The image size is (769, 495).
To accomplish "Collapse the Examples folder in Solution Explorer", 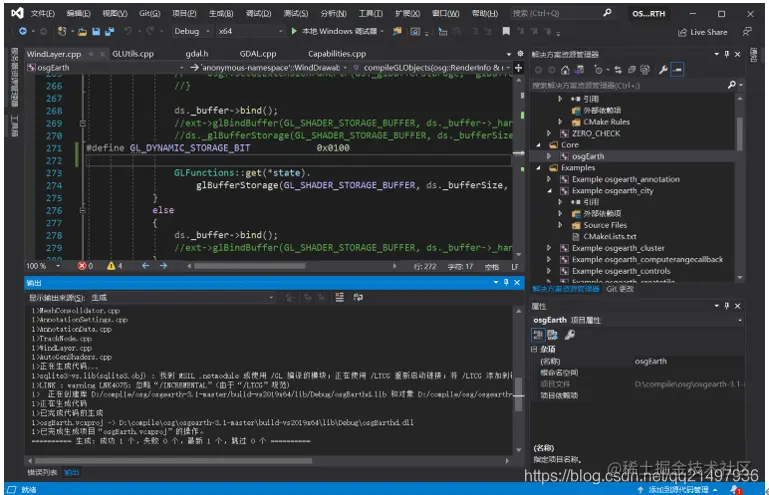I will pyautogui.click(x=538, y=168).
